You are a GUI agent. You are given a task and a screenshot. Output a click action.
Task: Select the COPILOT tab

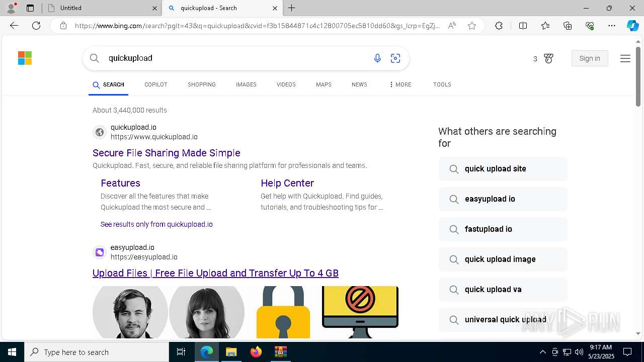pyautogui.click(x=155, y=84)
